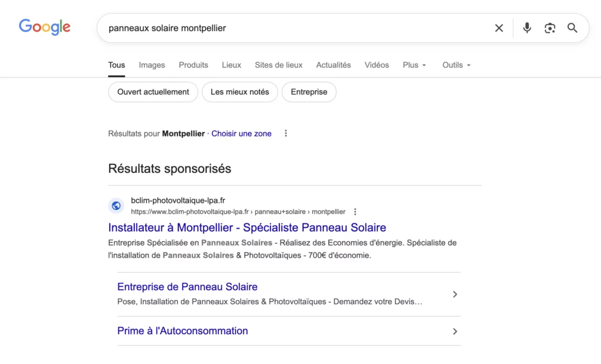The width and height of the screenshot is (601, 364).
Task: Clear the search query with the X icon
Action: point(498,28)
